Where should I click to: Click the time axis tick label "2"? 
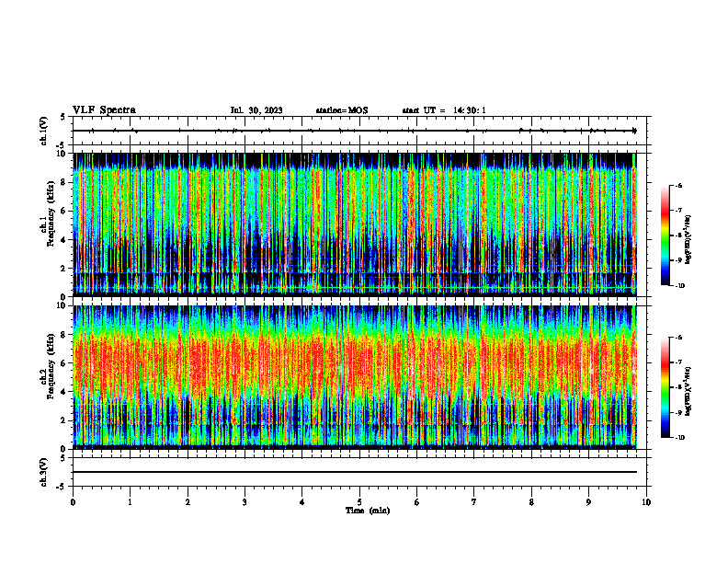[188, 502]
